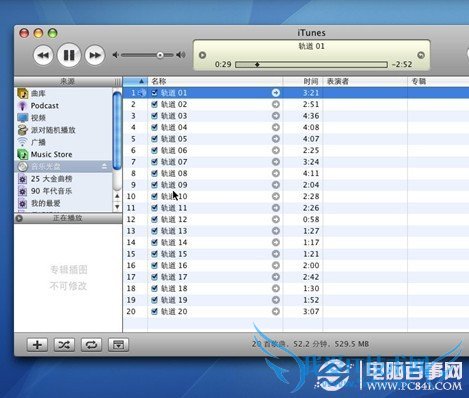
Task: Open the 25 大金曲榜 smart playlist
Action: (64, 179)
